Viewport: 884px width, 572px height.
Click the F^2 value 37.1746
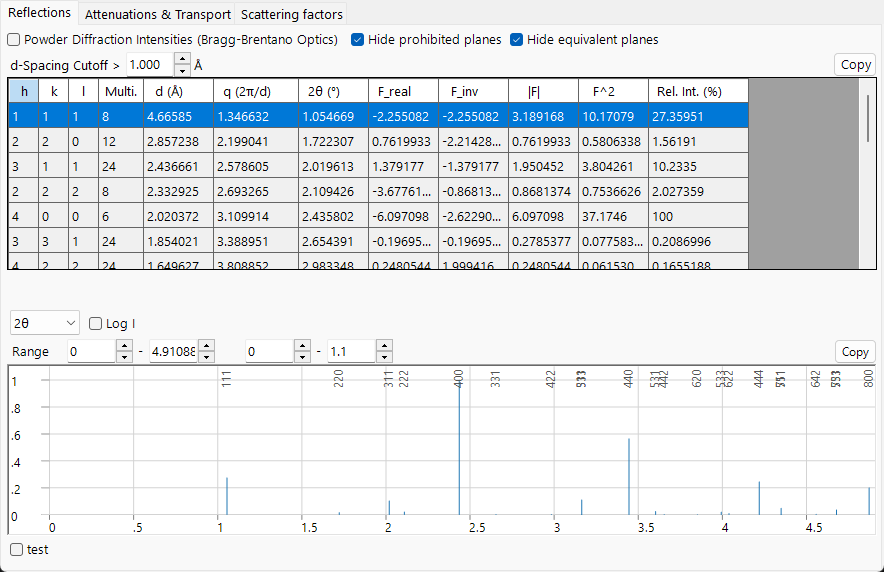click(613, 216)
